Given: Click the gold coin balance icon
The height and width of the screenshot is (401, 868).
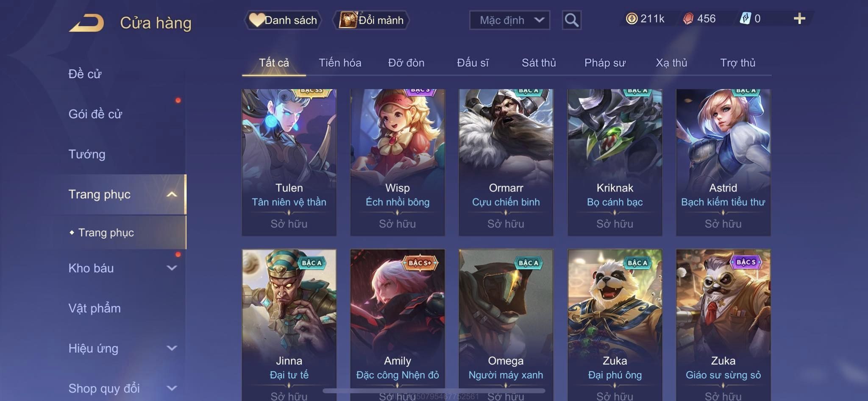Looking at the screenshot, I should [x=632, y=19].
